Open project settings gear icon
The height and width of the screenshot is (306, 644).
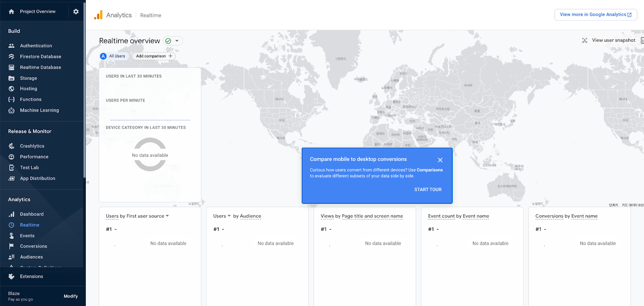coord(76,12)
